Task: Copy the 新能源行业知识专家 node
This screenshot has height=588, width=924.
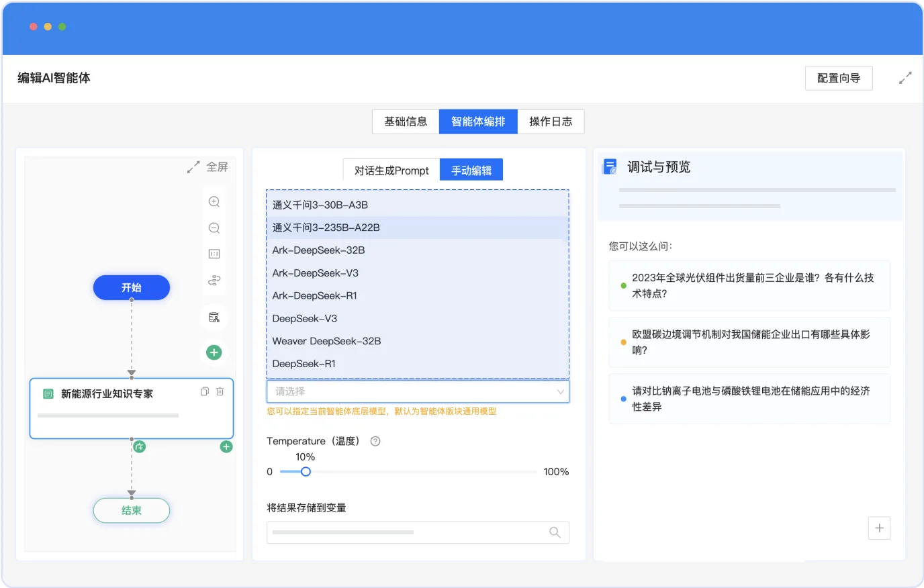Action: tap(205, 391)
